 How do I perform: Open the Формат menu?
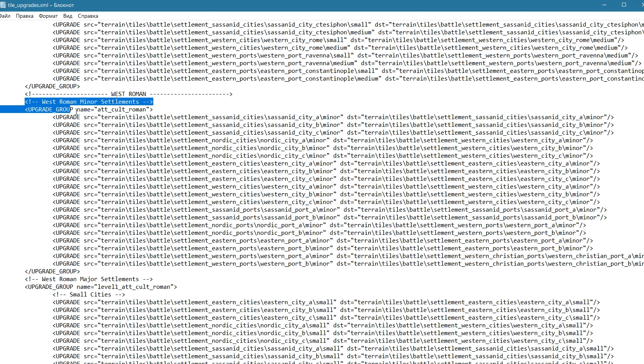pyautogui.click(x=48, y=16)
